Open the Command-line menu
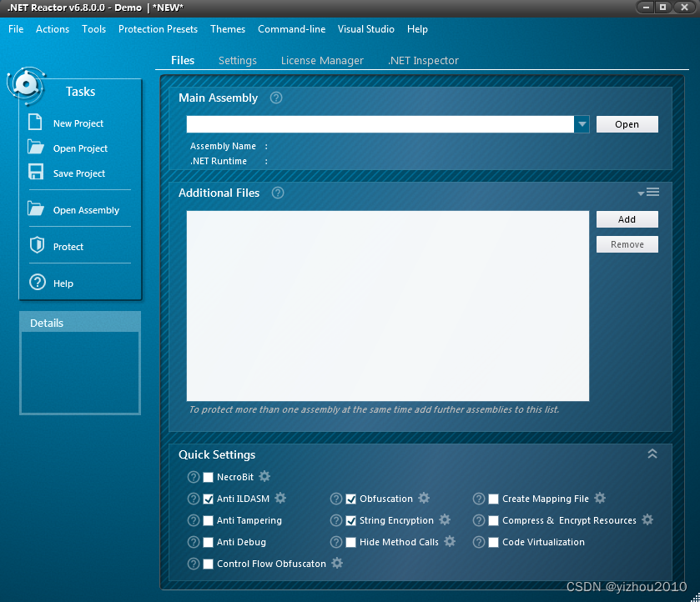 click(291, 29)
